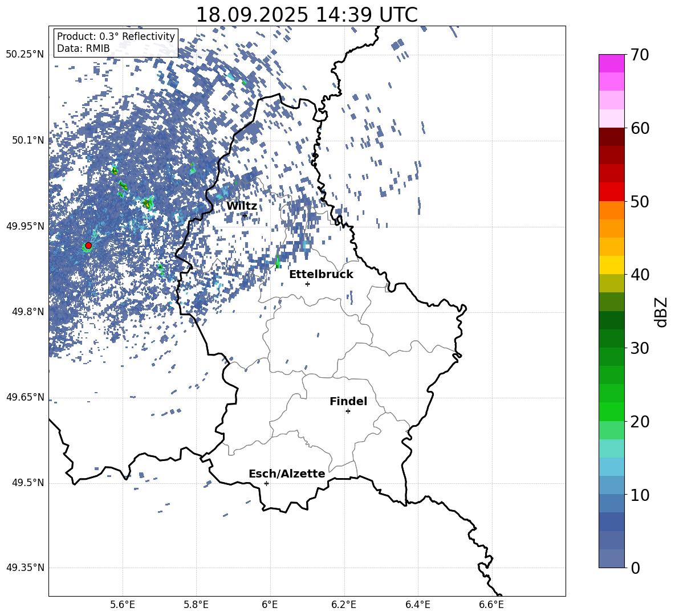Click the 49.35°N latitude label
The image size is (675, 616).
pos(25,568)
